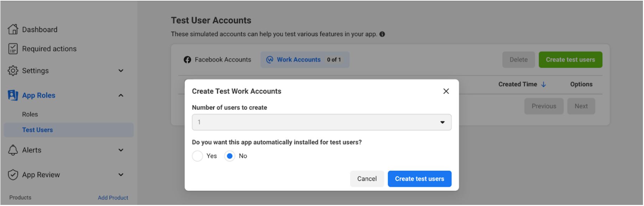Click the Delete button
Viewport: 644px width, 206px height.
[519, 60]
